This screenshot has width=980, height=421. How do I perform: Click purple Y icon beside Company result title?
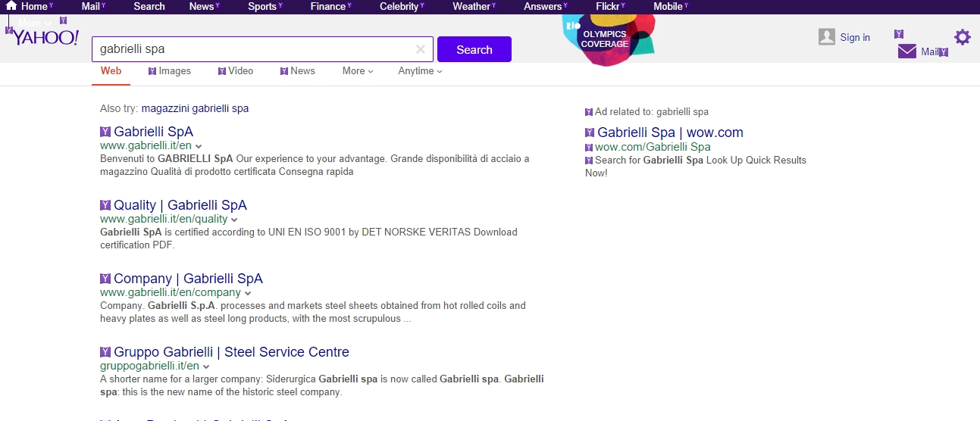pyautogui.click(x=105, y=279)
